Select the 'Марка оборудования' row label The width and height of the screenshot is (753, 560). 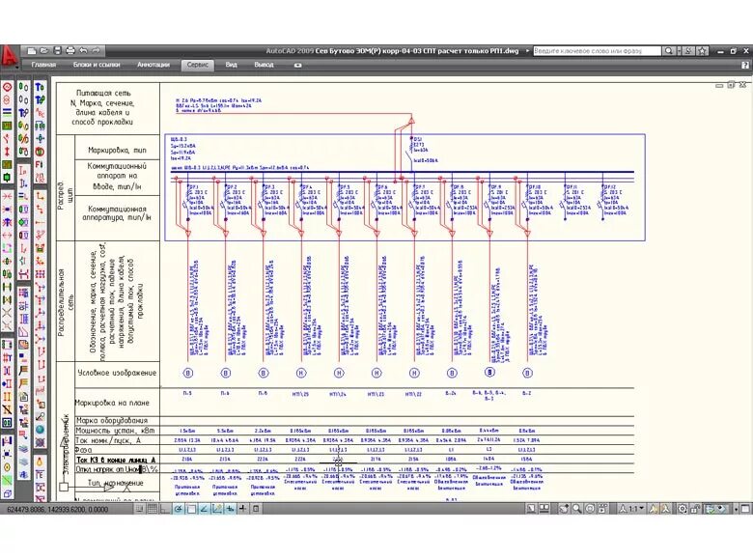click(x=111, y=420)
